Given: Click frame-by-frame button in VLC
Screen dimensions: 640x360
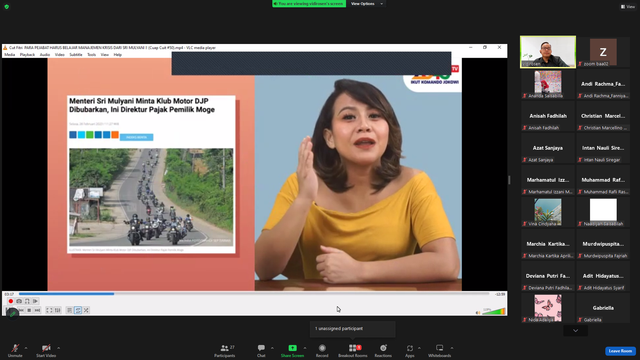Looking at the screenshot, I should (36, 301).
